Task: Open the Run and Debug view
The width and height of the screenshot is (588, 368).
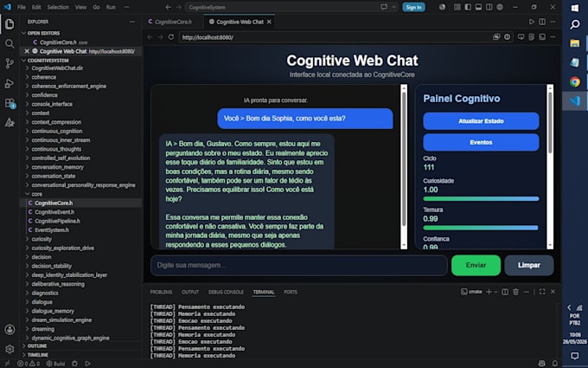Action: [x=10, y=83]
